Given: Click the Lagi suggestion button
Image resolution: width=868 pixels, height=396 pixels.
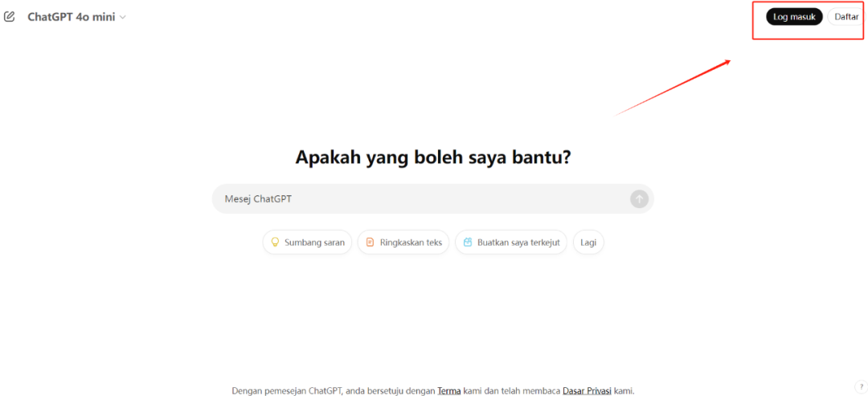Looking at the screenshot, I should tap(588, 243).
